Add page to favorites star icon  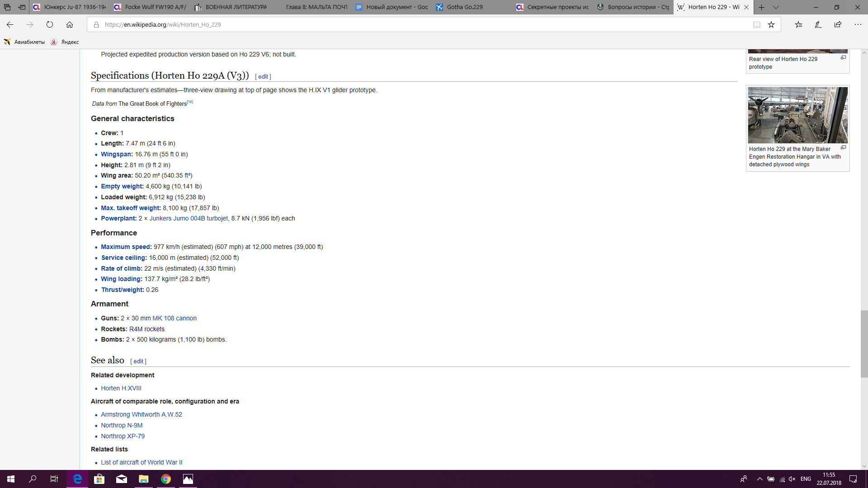pos(771,24)
